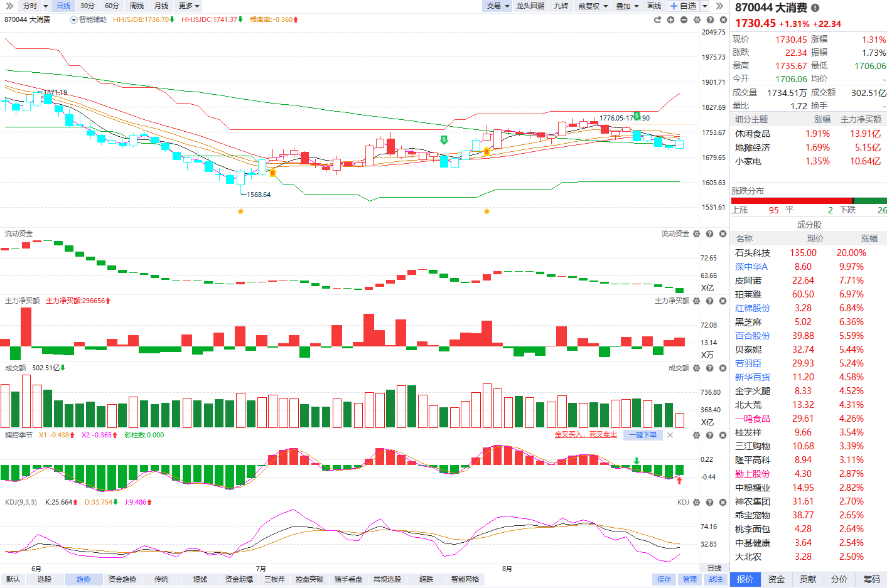The image size is (887, 588).
Task: Open the 交易 dropdown menu
Action: click(x=498, y=6)
